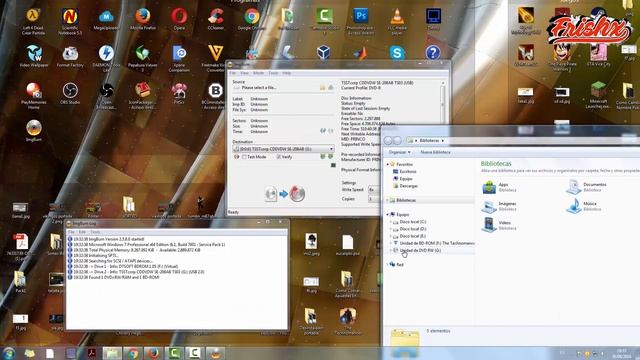The image size is (640, 360).
Task: Open the VLC media player desktop icon
Action: pyautogui.click(x=397, y=20)
